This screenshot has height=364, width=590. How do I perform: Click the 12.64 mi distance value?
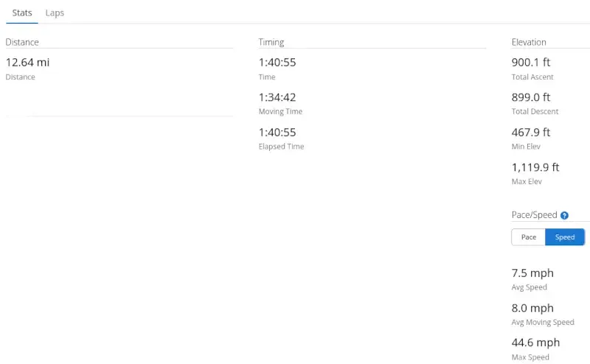pos(27,62)
